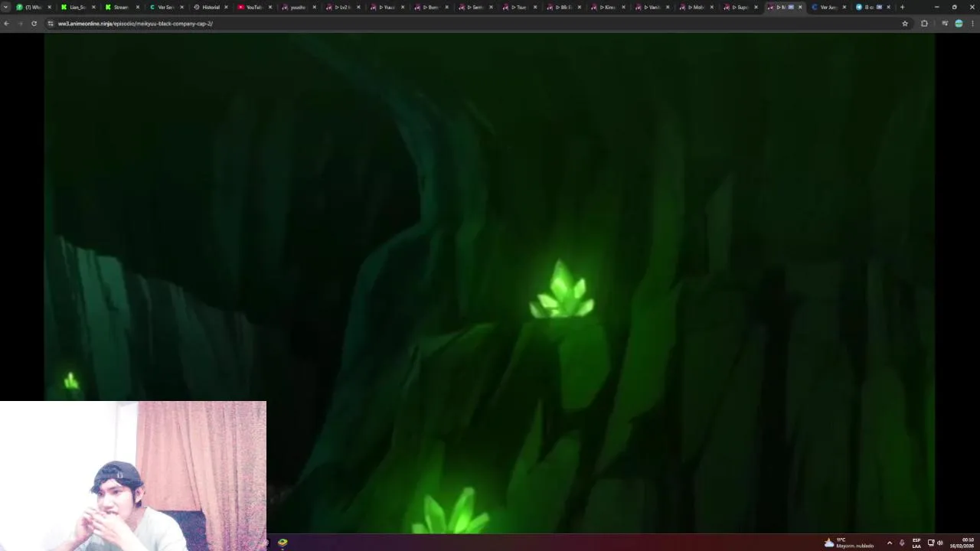Close the active anime episode tab
Viewport: 980px width, 551px height.
coord(800,7)
